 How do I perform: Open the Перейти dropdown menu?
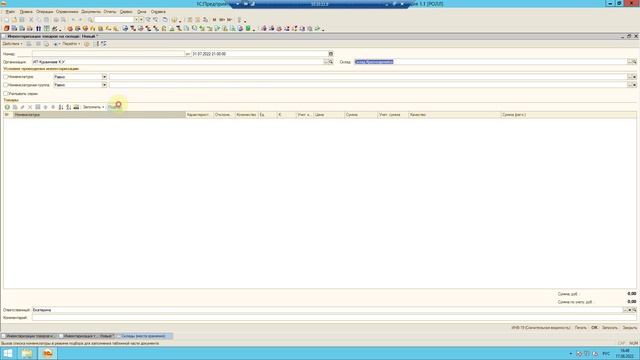[x=71, y=44]
